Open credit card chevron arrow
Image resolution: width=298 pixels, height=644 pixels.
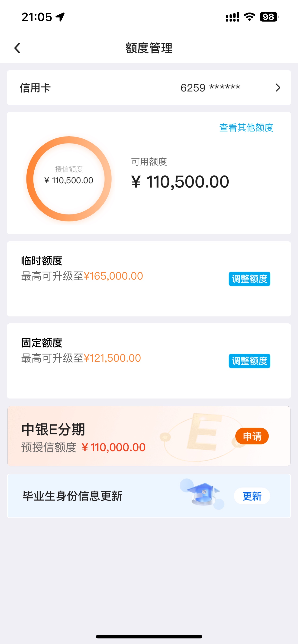pos(278,87)
